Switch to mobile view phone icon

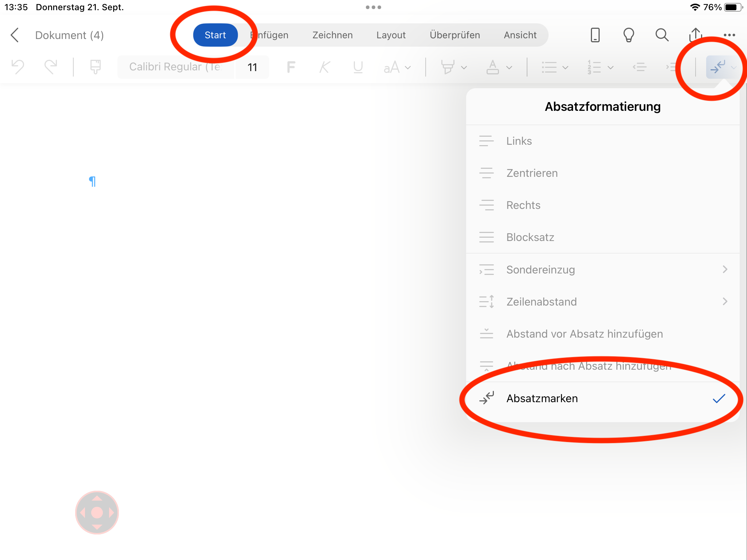point(595,35)
